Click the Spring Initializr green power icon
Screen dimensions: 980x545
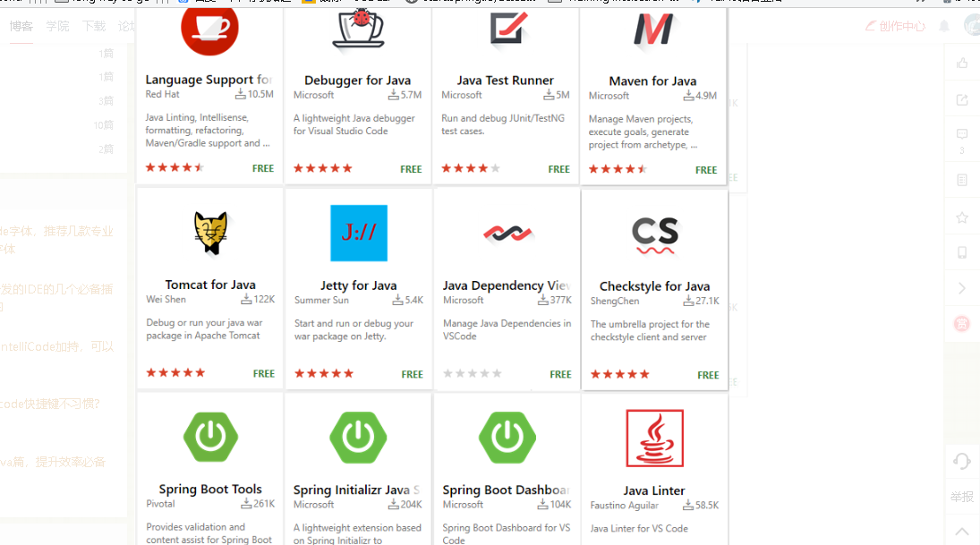tap(358, 438)
